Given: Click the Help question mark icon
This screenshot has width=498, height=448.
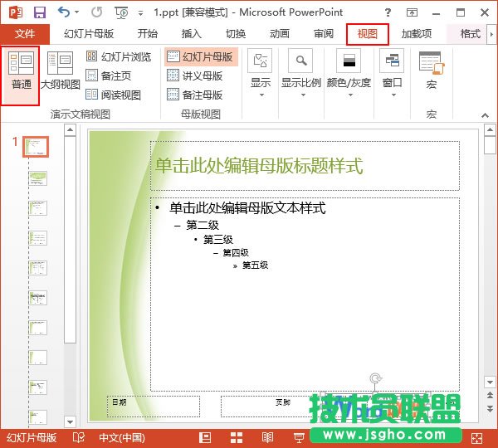Looking at the screenshot, I should [388, 12].
